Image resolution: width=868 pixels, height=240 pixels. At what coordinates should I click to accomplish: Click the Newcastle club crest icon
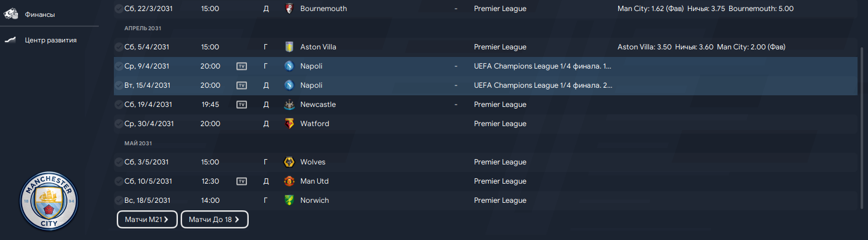pos(289,105)
